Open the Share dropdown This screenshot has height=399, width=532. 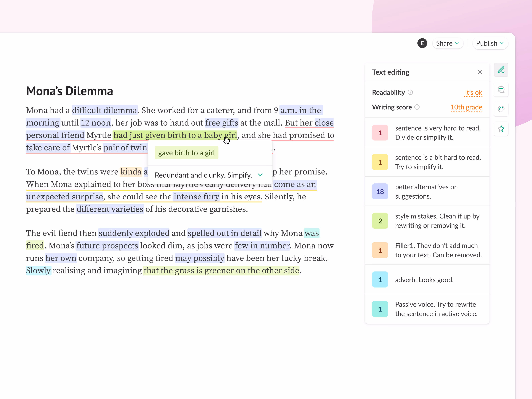point(447,43)
